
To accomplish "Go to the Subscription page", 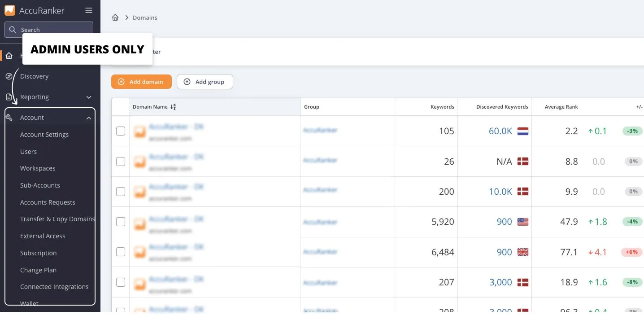I will pos(39,253).
